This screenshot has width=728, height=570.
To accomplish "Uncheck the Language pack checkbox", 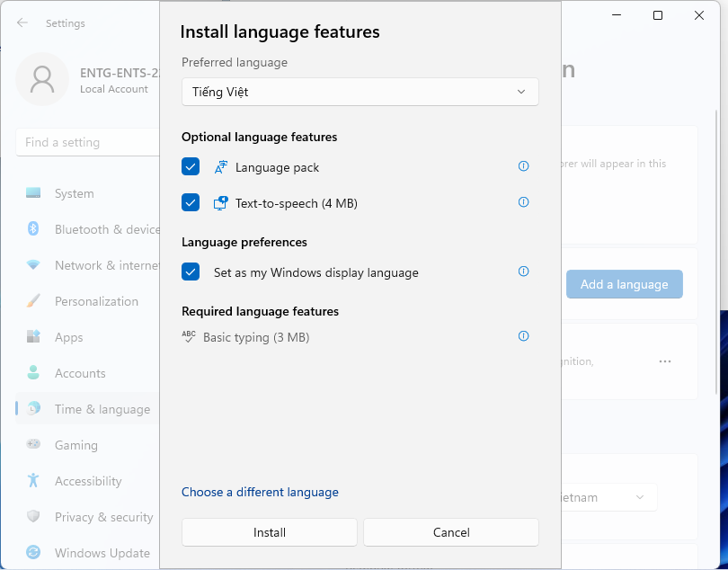I will (x=191, y=167).
